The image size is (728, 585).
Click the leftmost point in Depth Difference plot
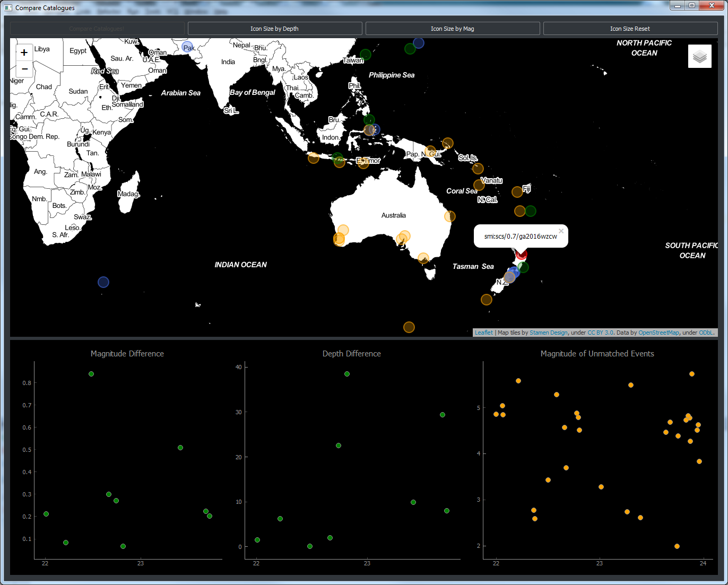click(257, 540)
